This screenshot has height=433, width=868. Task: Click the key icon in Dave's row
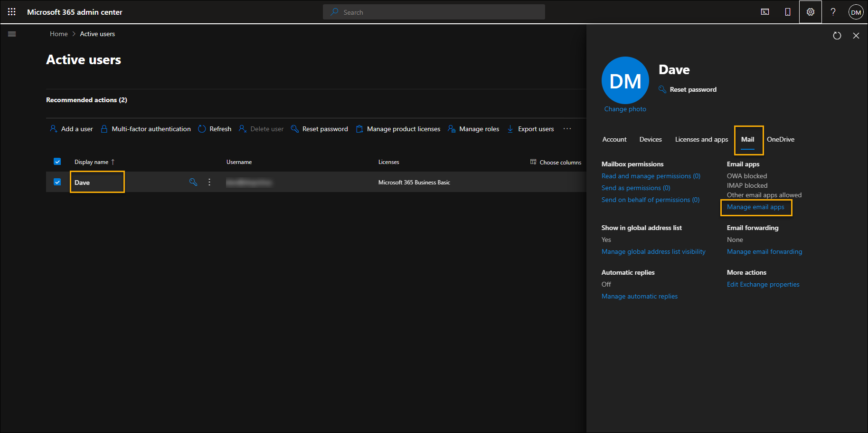(x=193, y=182)
